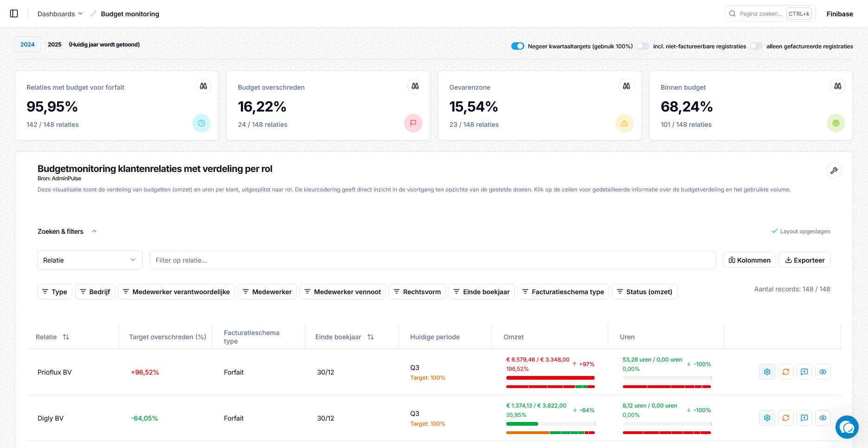Click the Exporteer button
Image resolution: width=868 pixels, height=448 pixels.
(x=804, y=260)
